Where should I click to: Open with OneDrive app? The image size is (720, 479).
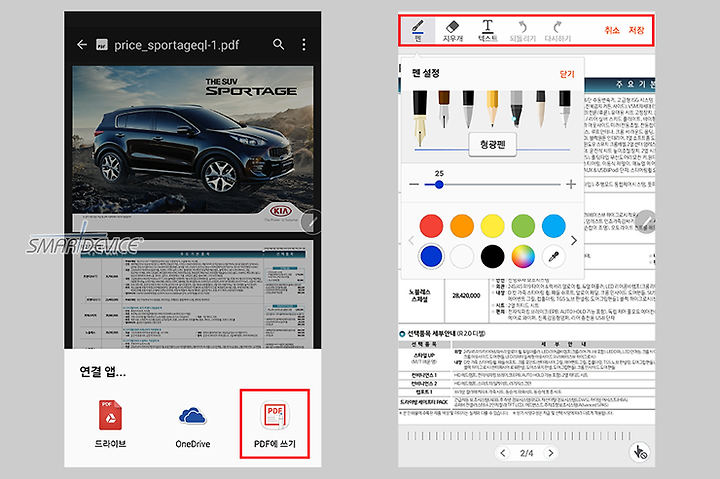192,426
